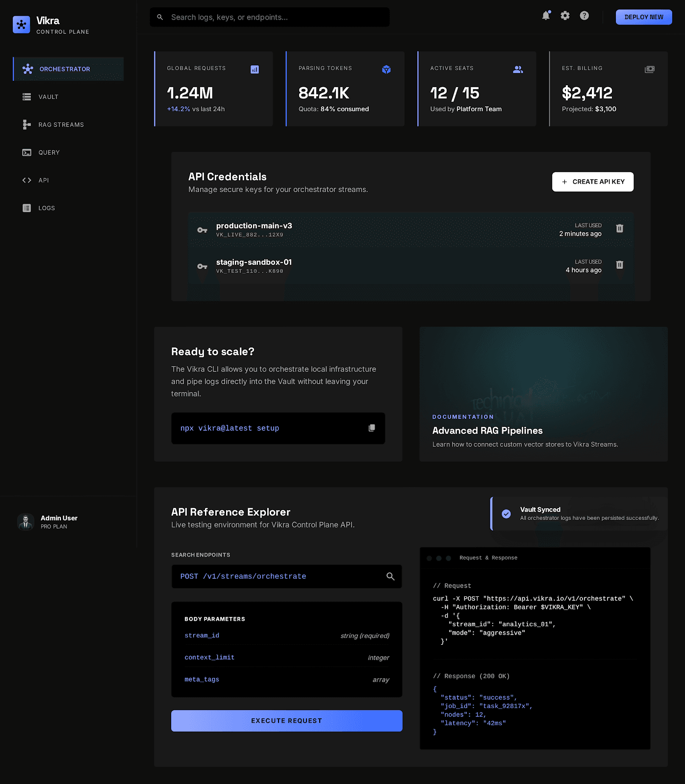
Task: Copy the npx vikra setup command
Action: (x=372, y=428)
